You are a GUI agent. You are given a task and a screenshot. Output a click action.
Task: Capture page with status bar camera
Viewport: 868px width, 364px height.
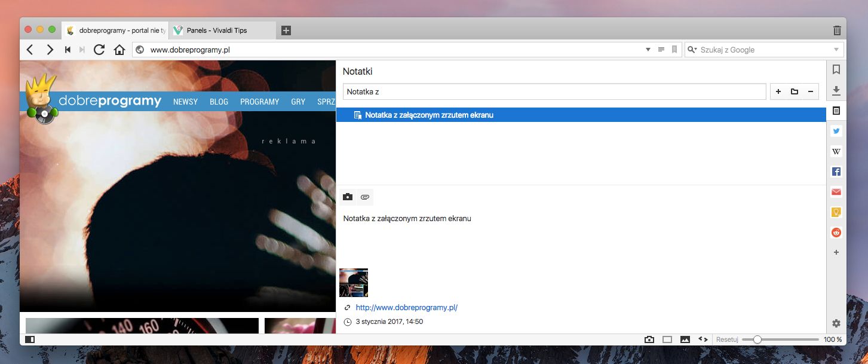coord(649,339)
